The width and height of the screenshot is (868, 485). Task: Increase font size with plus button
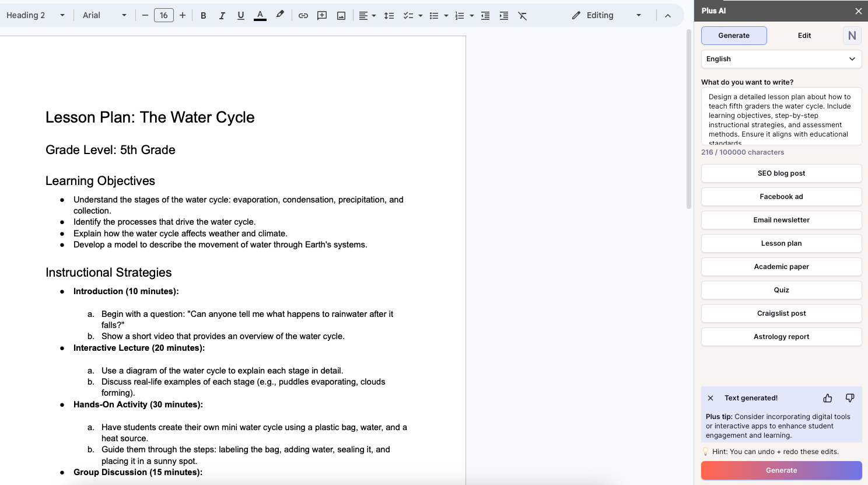tap(183, 16)
